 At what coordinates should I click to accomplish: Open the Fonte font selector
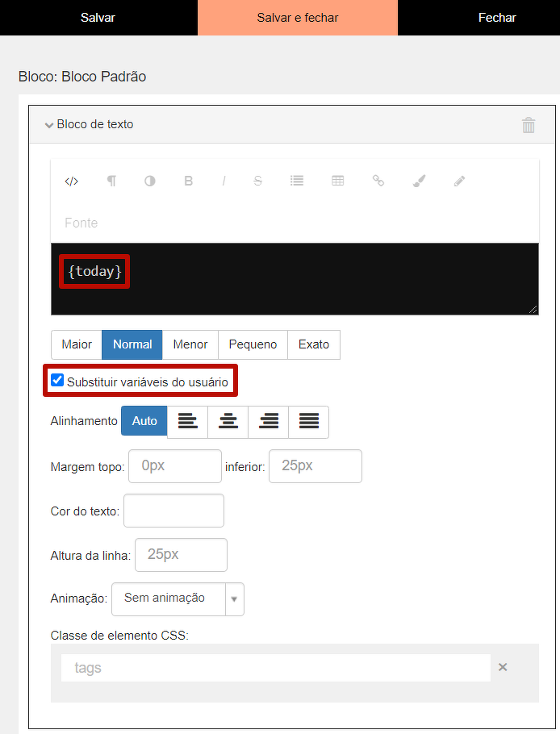coord(81,223)
